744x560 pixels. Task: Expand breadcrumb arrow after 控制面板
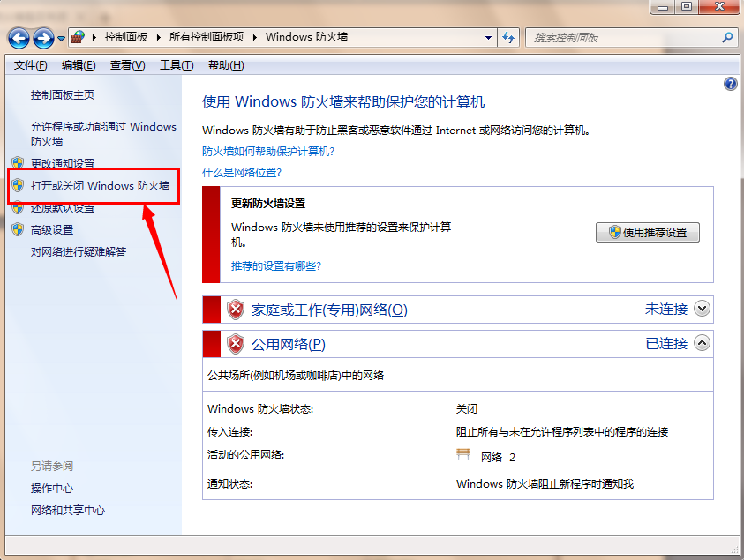(x=159, y=37)
